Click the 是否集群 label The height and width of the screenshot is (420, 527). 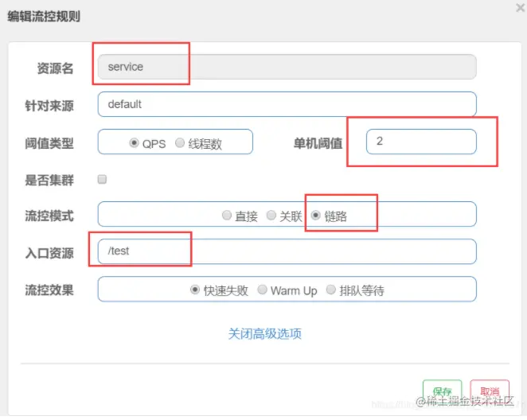coord(49,181)
